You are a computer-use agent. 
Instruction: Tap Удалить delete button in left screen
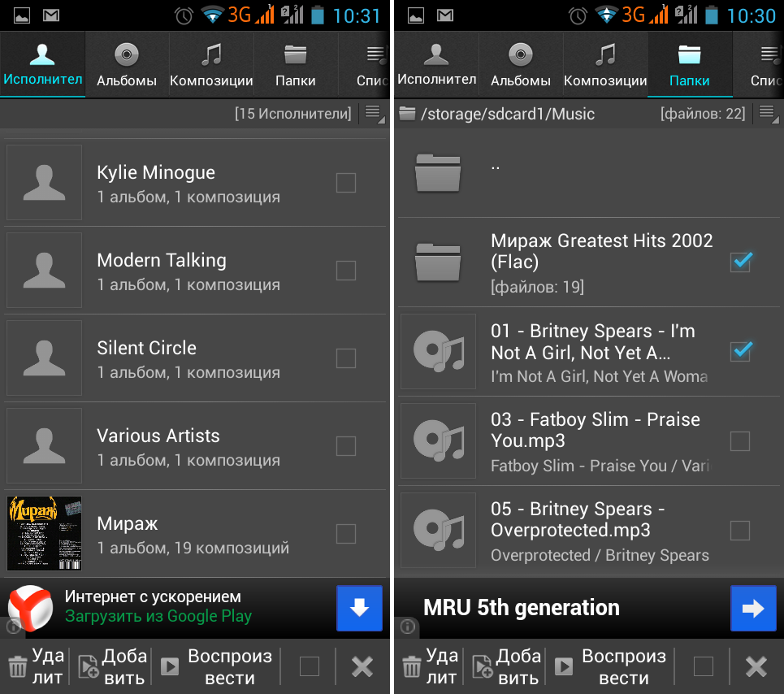point(36,666)
